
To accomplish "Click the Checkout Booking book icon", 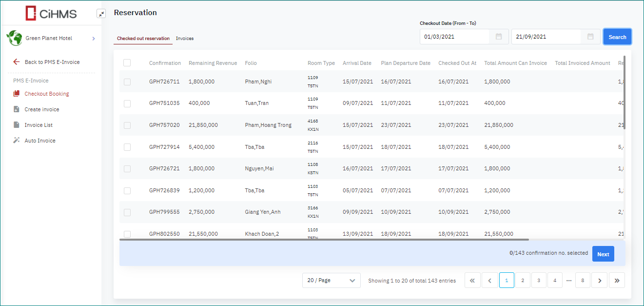I will 17,94.
